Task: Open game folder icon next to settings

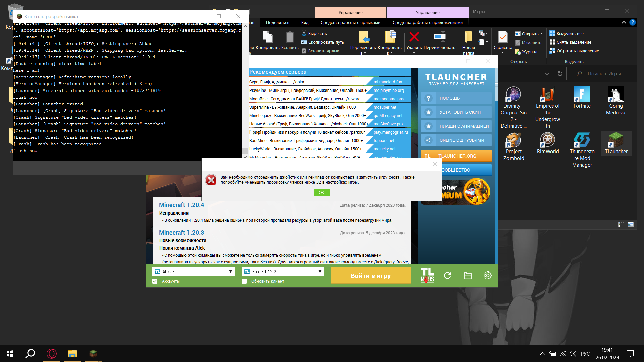Action: click(x=468, y=275)
